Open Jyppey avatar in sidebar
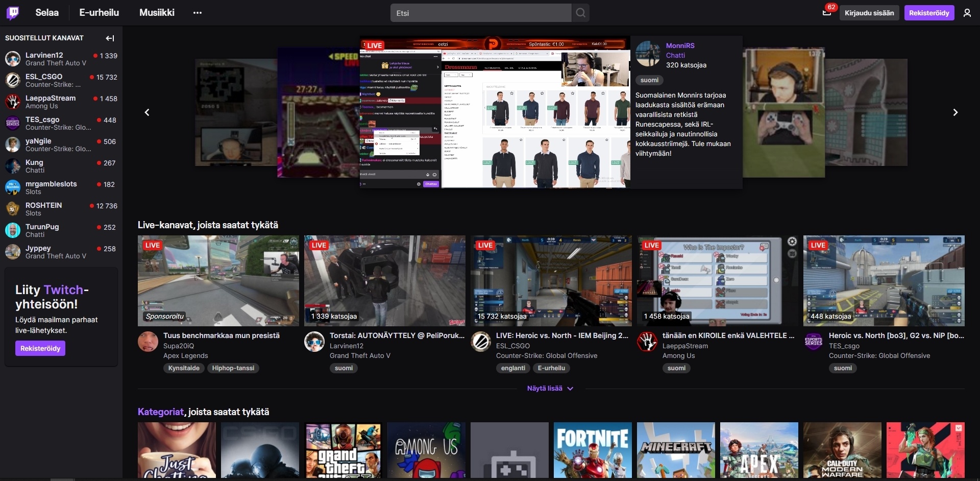 point(13,252)
